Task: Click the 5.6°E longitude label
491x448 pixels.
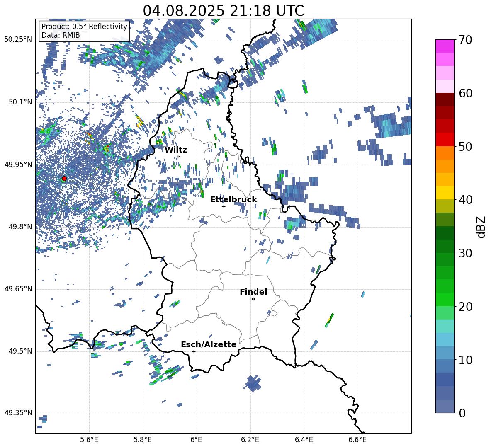Action: coord(89,440)
